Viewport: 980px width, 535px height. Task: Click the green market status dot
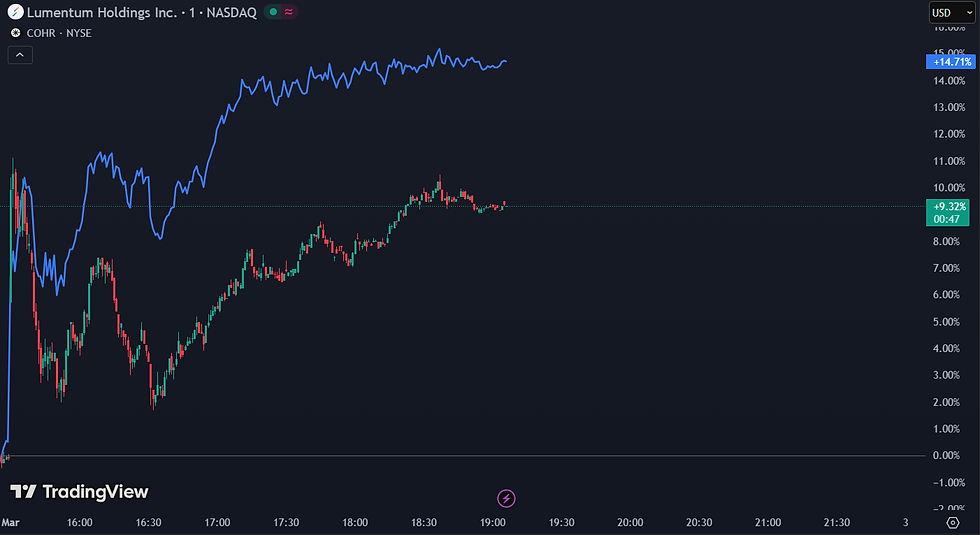(x=273, y=12)
